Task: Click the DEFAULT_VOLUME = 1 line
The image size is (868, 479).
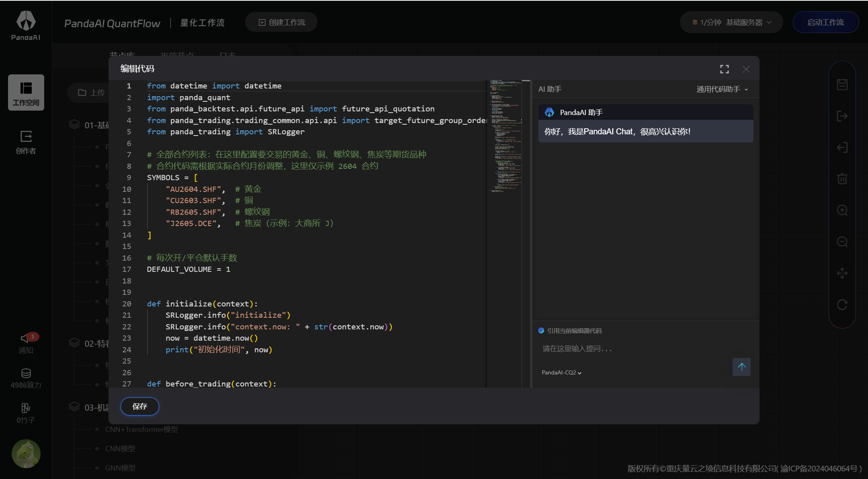Action: pos(189,269)
